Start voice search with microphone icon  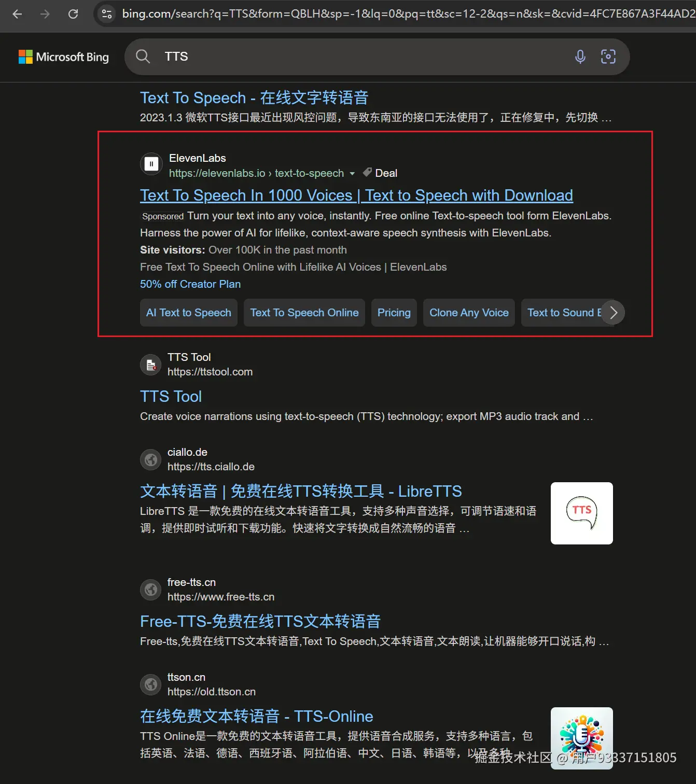pos(580,57)
